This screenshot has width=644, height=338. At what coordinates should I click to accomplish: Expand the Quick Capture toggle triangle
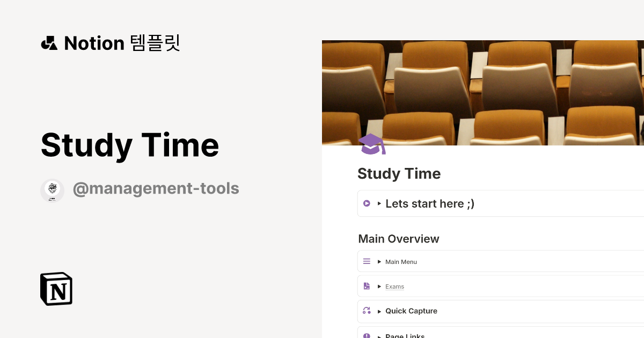click(379, 311)
